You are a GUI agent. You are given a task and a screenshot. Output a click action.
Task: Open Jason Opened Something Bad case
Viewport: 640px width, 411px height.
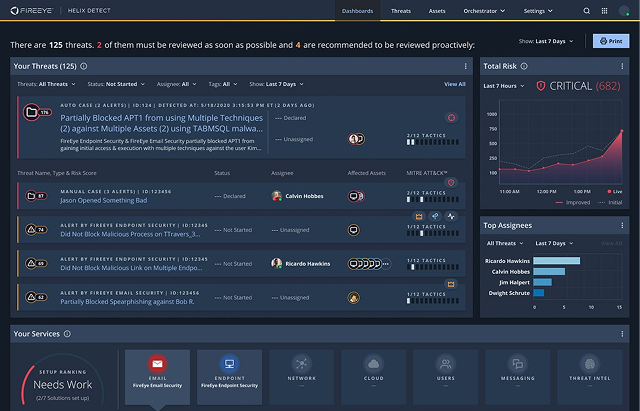pyautogui.click(x=104, y=200)
